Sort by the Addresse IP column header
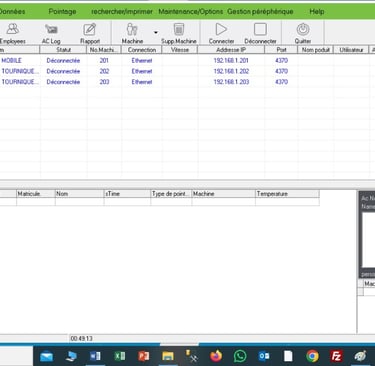375x366 pixels. [x=231, y=50]
